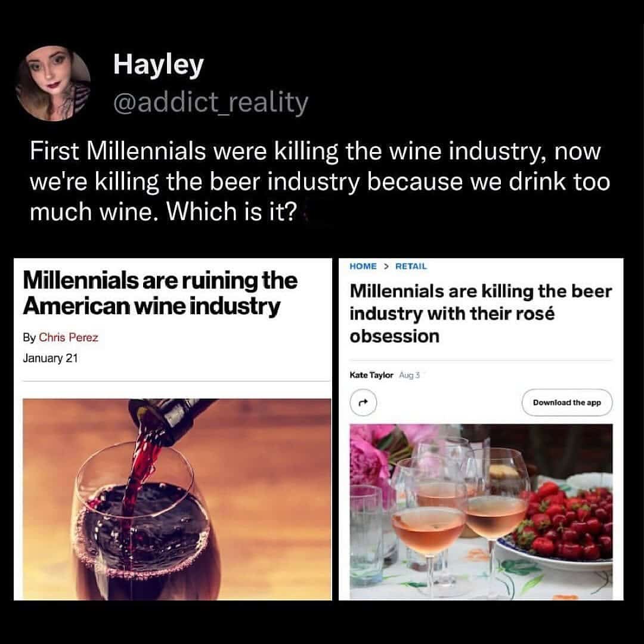Viewport: 644px width, 644px height.
Task: Open Hayley's profile picture
Action: coord(54,83)
